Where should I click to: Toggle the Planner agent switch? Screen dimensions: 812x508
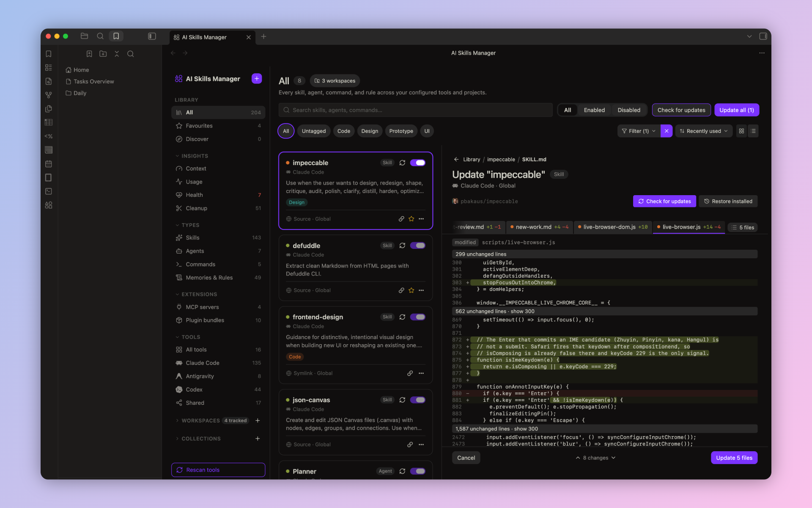(417, 471)
